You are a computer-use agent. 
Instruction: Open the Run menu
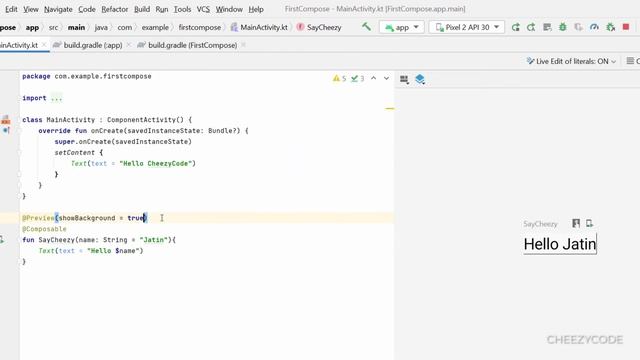coord(162,9)
